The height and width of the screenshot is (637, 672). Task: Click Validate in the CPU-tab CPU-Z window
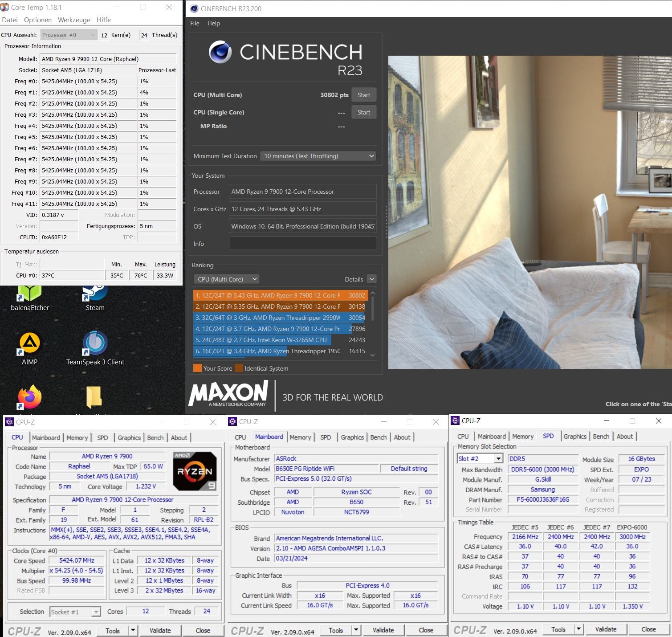(160, 630)
